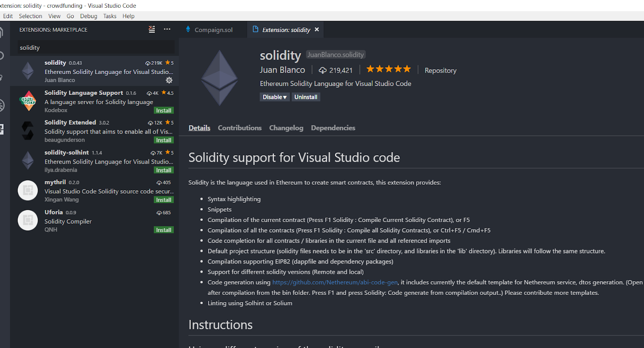Open the Selection menu
This screenshot has height=348, width=644.
click(31, 16)
